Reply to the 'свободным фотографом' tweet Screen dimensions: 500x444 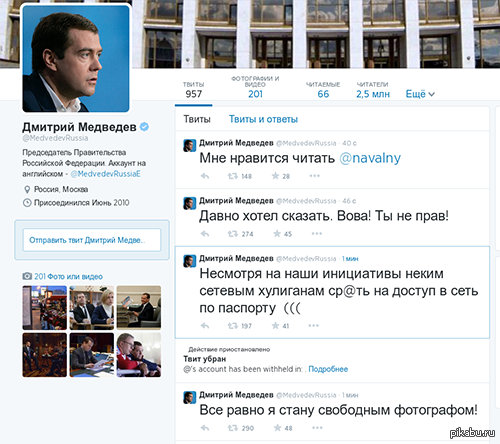pos(205,428)
